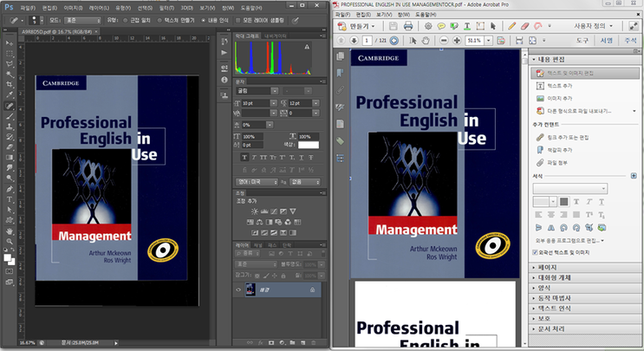This screenshot has width=644, height=351.
Task: Switch to the Channels tab in Layers panel
Action: (257, 245)
